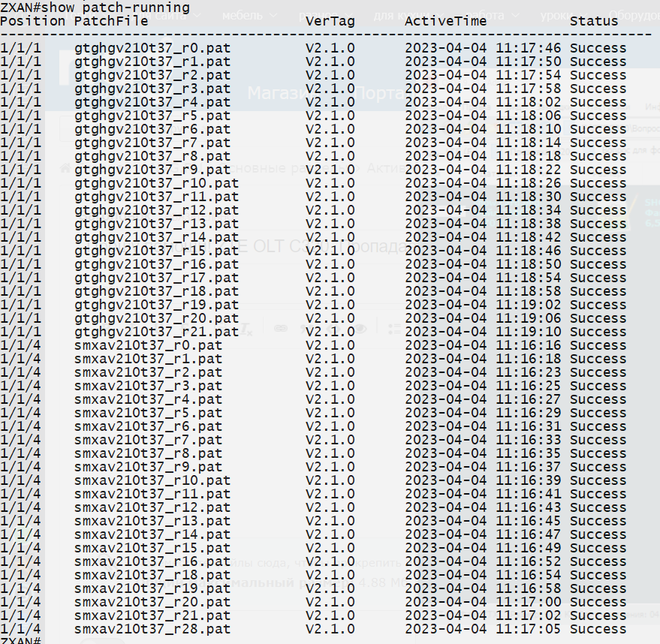Click ActiveTime value 11:16:41
The image size is (660, 644).
[x=529, y=494]
